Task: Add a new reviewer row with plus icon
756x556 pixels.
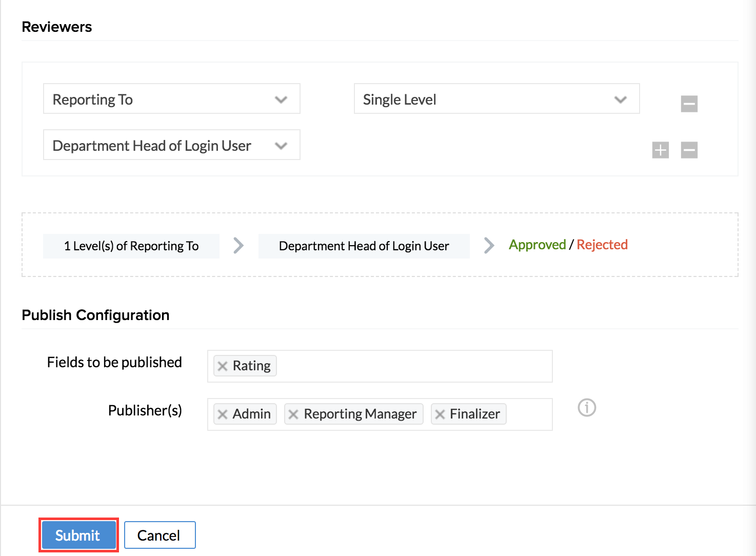Action: (660, 150)
